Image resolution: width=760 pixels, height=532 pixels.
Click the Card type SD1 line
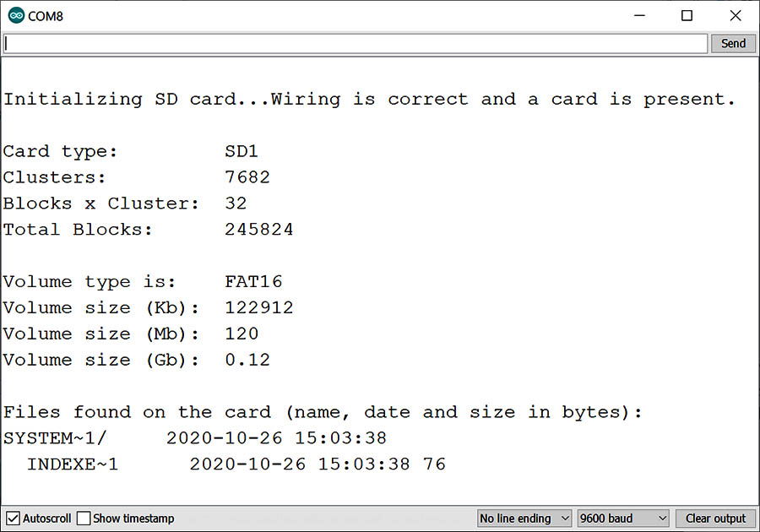click(131, 152)
